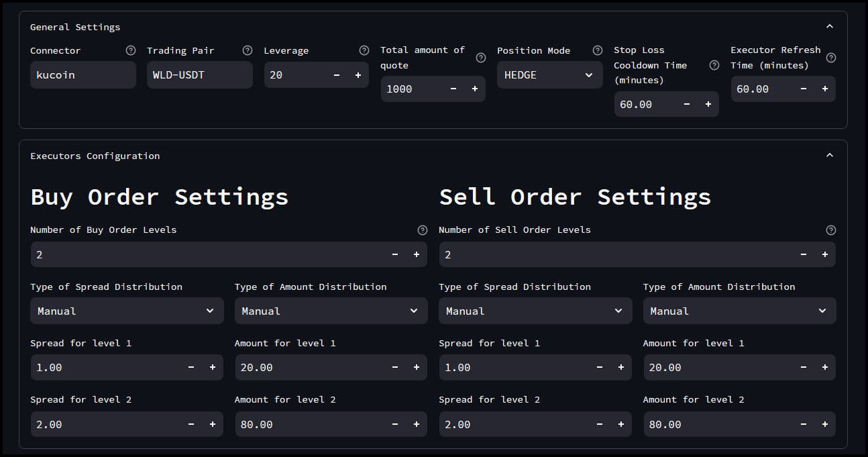Open help icon for Number of Sell Order Levels

click(830, 230)
